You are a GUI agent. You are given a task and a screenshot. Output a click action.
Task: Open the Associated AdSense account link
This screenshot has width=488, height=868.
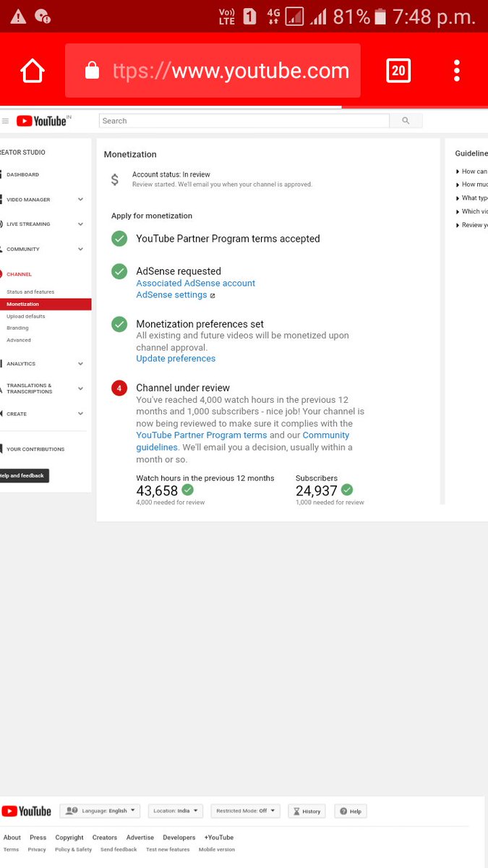point(196,283)
